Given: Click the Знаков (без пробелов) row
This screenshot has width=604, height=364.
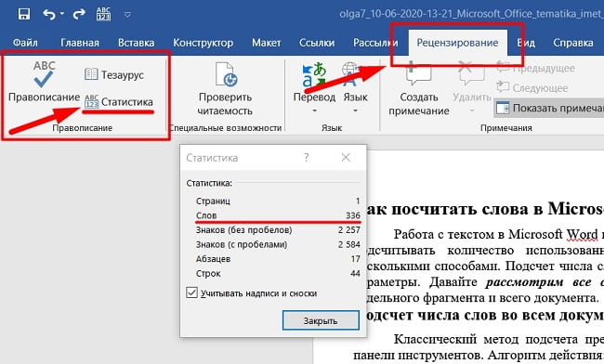Looking at the screenshot, I should pyautogui.click(x=278, y=230).
